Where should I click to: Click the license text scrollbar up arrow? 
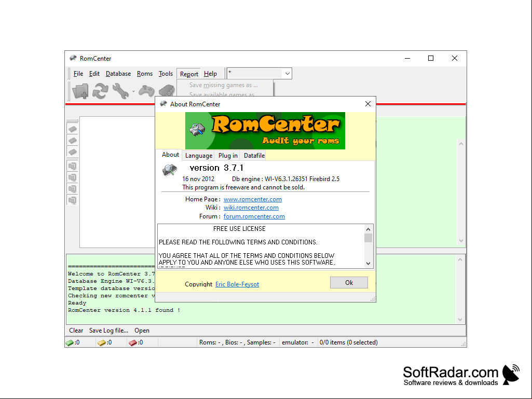tap(368, 229)
